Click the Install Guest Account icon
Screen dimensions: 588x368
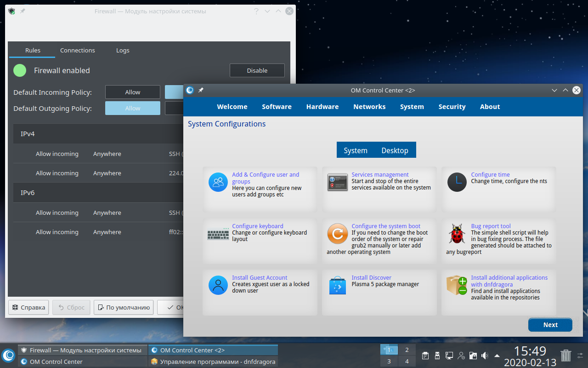[218, 285]
